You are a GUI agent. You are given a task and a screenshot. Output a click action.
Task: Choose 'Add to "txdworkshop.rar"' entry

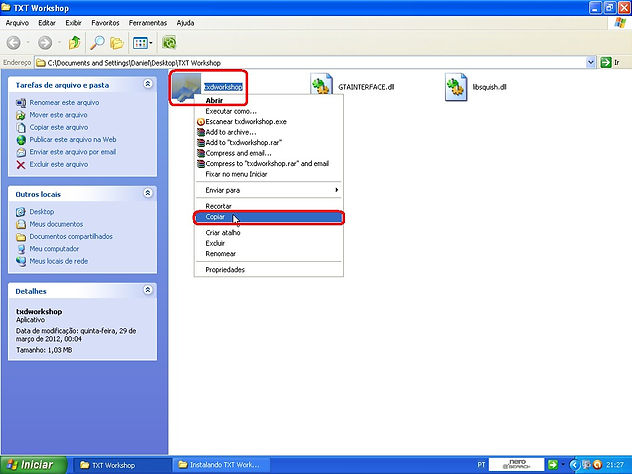coord(268,143)
